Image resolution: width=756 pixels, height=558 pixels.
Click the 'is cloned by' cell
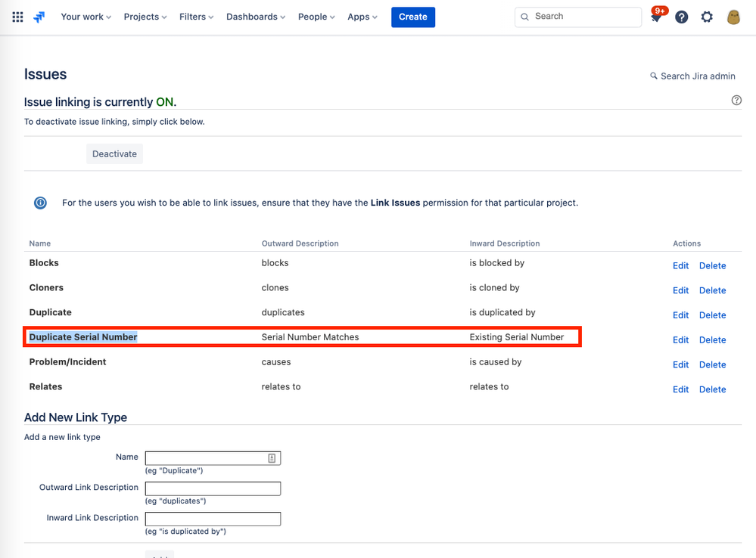point(494,287)
